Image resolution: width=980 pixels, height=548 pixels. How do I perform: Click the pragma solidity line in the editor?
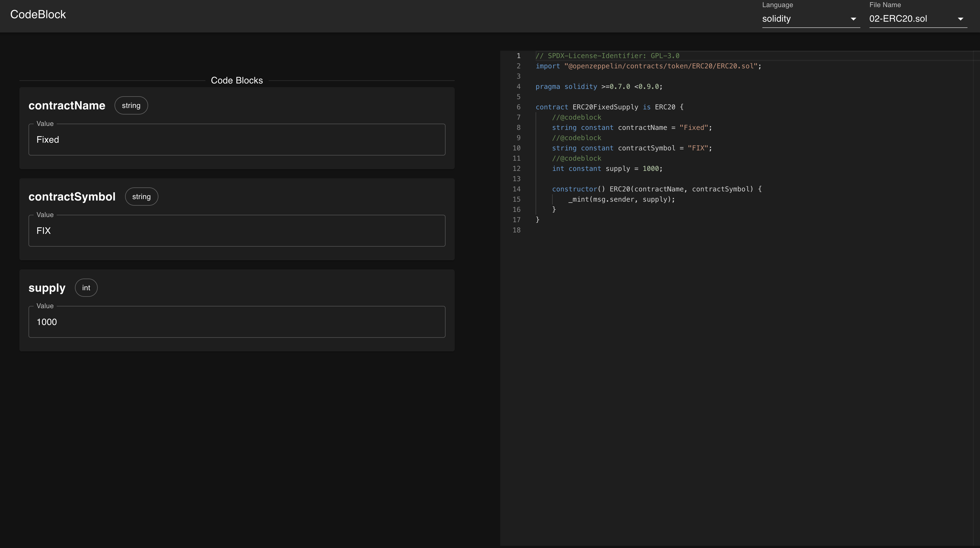tap(599, 87)
